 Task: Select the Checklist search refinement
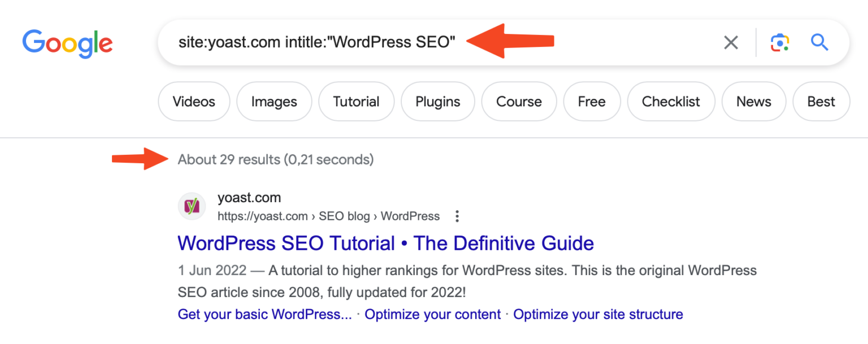[x=671, y=102]
